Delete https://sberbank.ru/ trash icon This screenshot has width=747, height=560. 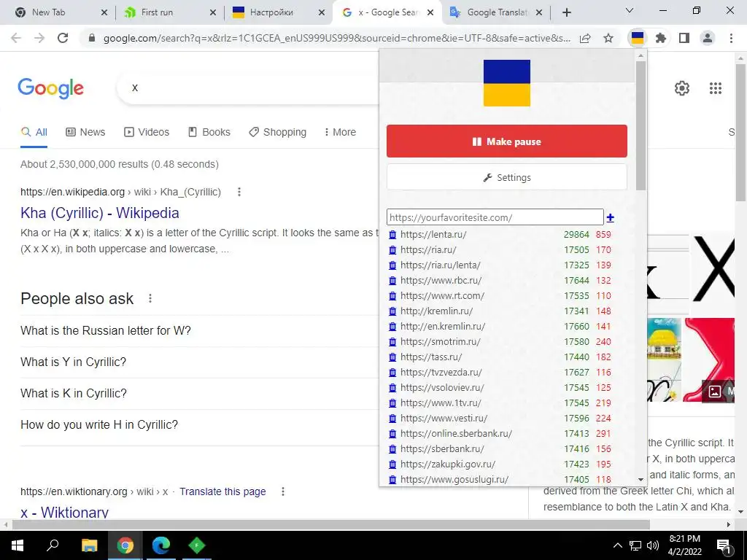[392, 449]
